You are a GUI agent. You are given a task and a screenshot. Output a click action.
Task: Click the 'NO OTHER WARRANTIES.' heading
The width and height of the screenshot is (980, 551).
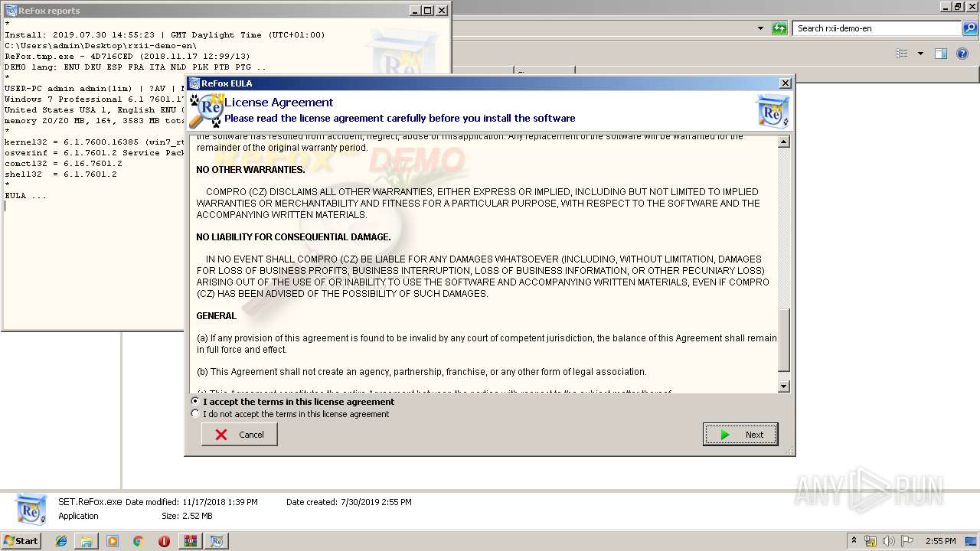coord(250,170)
